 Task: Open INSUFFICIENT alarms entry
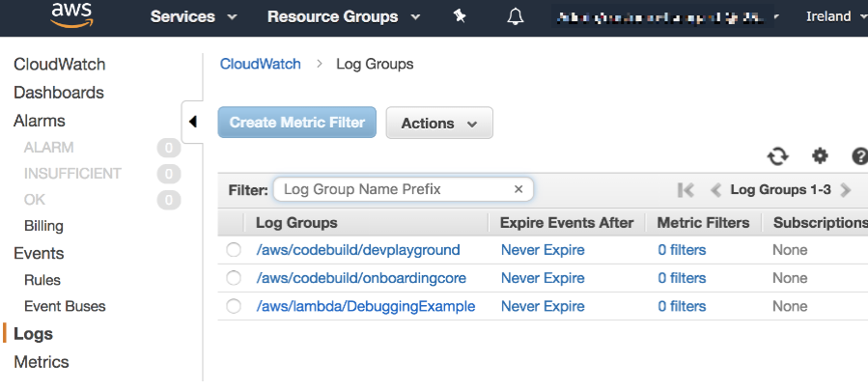(72, 174)
